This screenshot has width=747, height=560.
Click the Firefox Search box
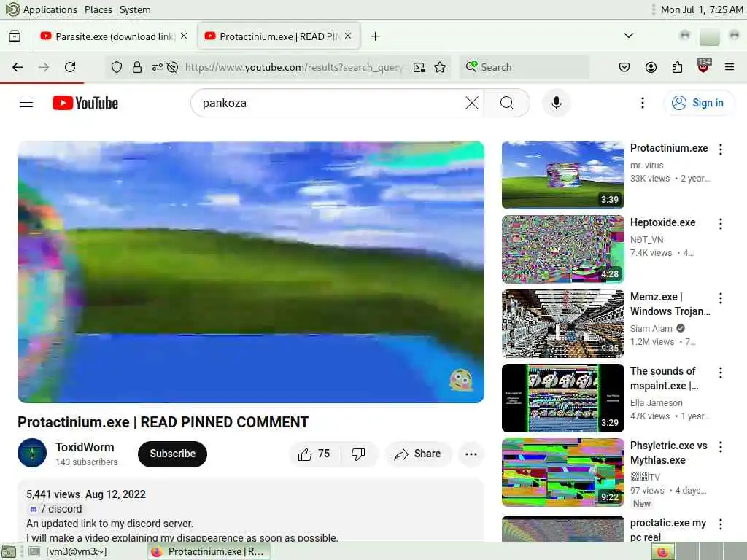524,67
